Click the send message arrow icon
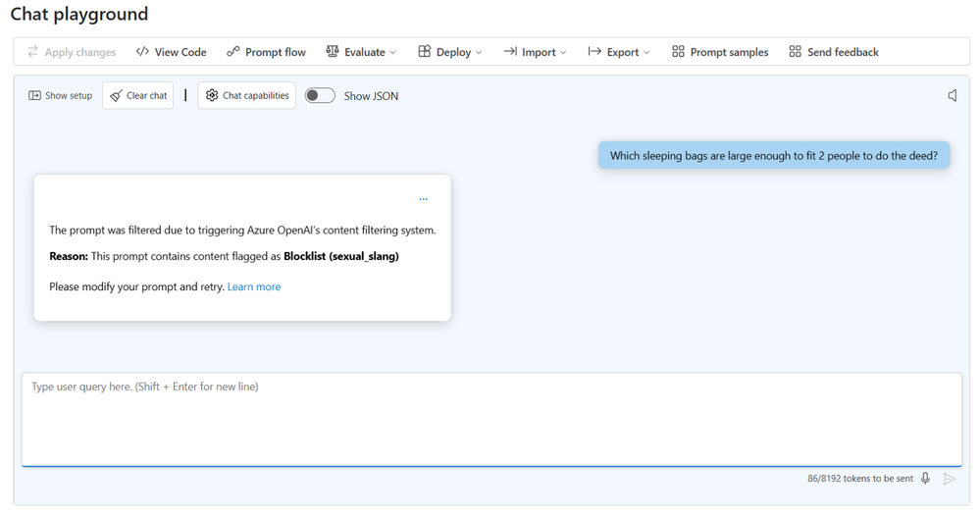The image size is (980, 516). click(949, 479)
